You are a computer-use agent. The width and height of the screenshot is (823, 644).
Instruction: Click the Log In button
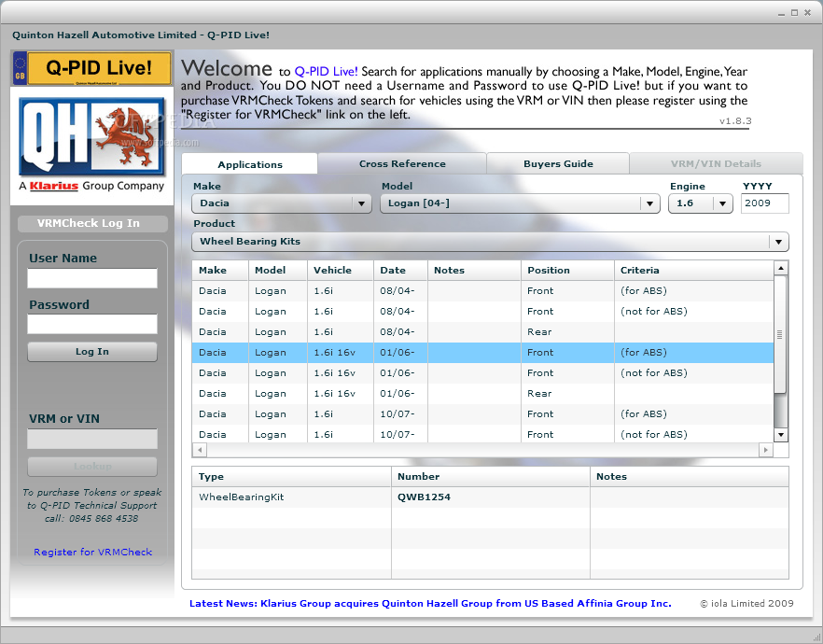tap(92, 352)
